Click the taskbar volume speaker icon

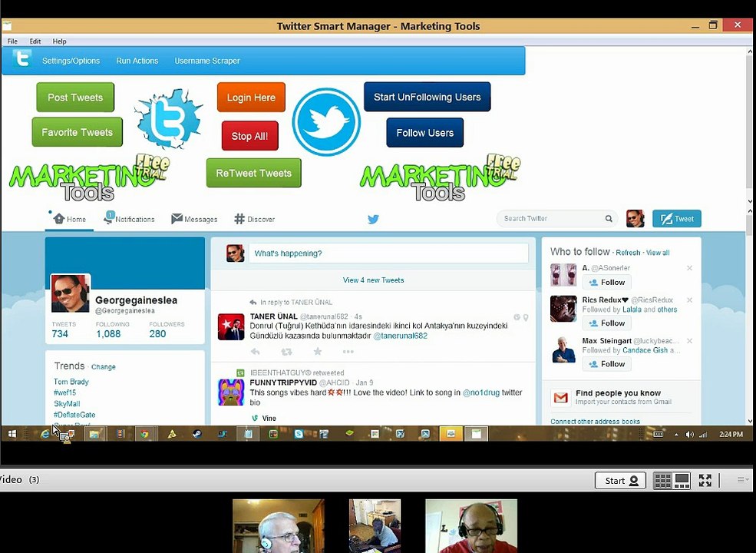(689, 434)
